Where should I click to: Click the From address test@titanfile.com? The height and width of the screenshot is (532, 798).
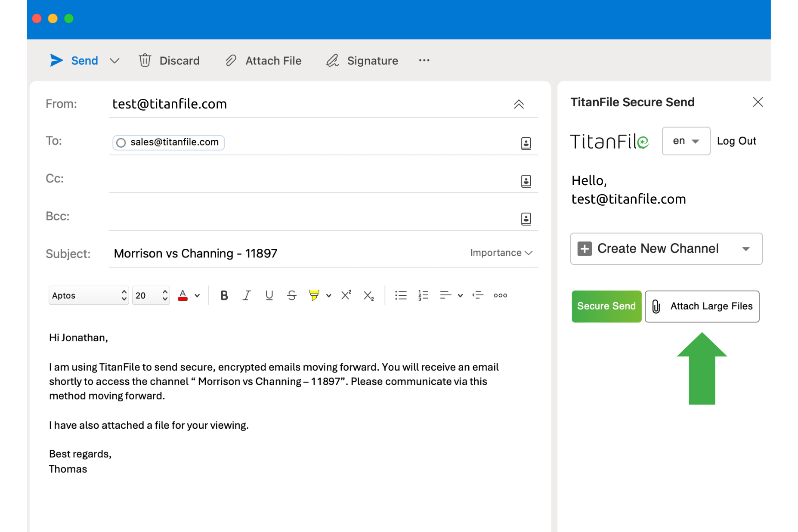point(170,104)
